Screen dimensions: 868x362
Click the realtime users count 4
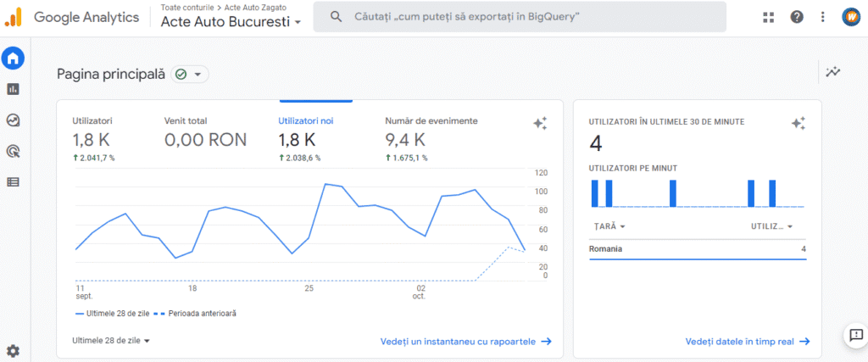point(596,143)
